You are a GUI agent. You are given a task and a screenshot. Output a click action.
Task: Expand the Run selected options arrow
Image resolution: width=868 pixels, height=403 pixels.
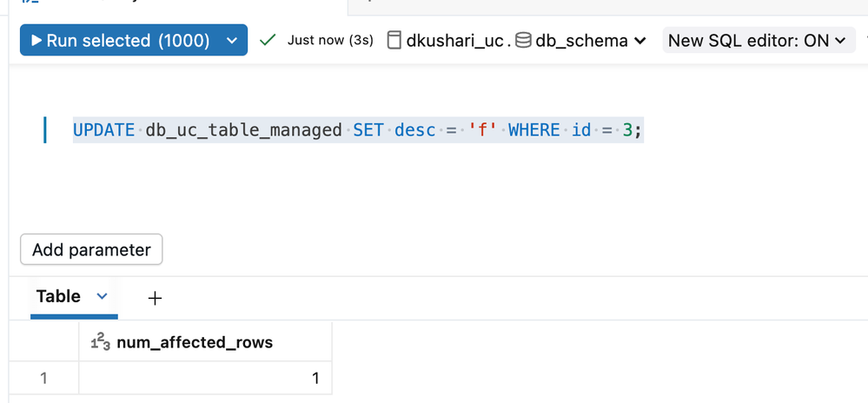tap(231, 41)
